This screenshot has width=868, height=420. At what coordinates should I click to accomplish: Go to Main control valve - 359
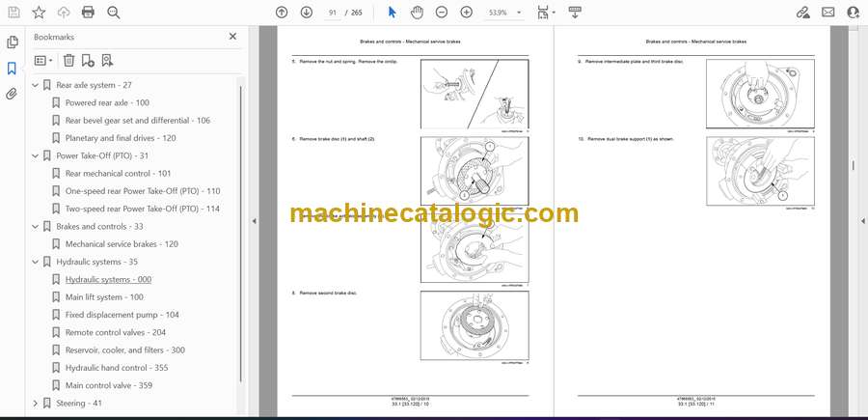click(x=109, y=385)
